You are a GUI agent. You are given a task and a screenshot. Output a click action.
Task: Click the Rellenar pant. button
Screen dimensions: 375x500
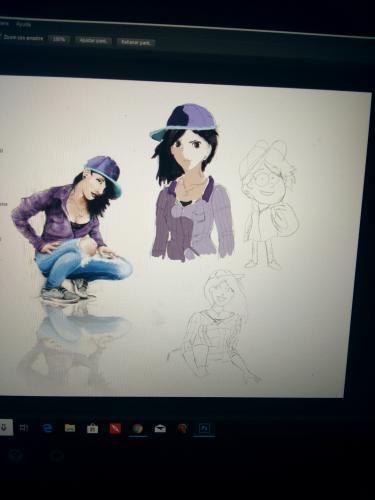tap(136, 43)
